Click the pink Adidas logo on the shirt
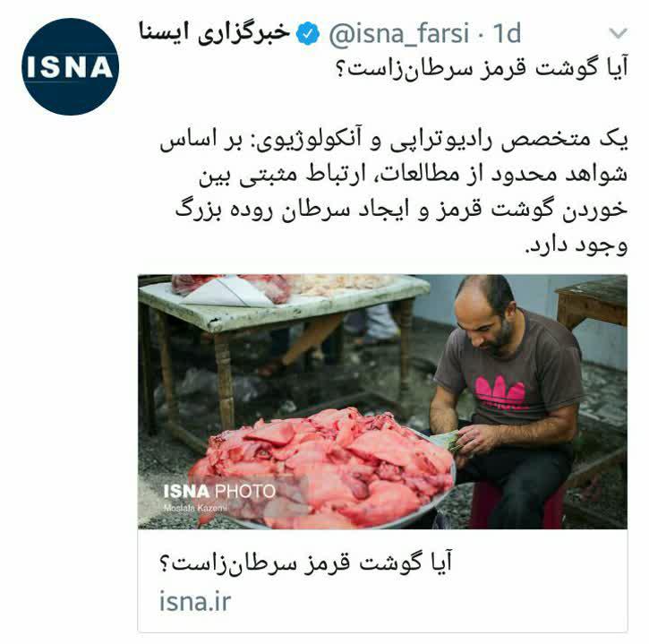 coord(500,391)
